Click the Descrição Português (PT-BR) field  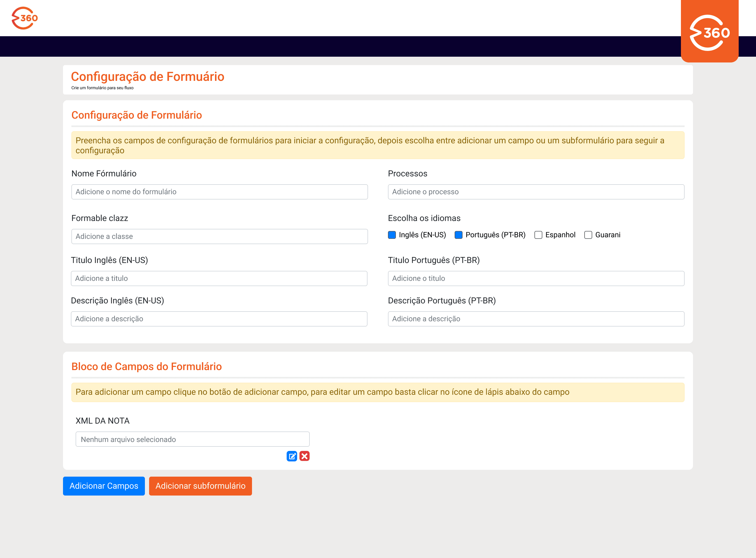pos(536,319)
